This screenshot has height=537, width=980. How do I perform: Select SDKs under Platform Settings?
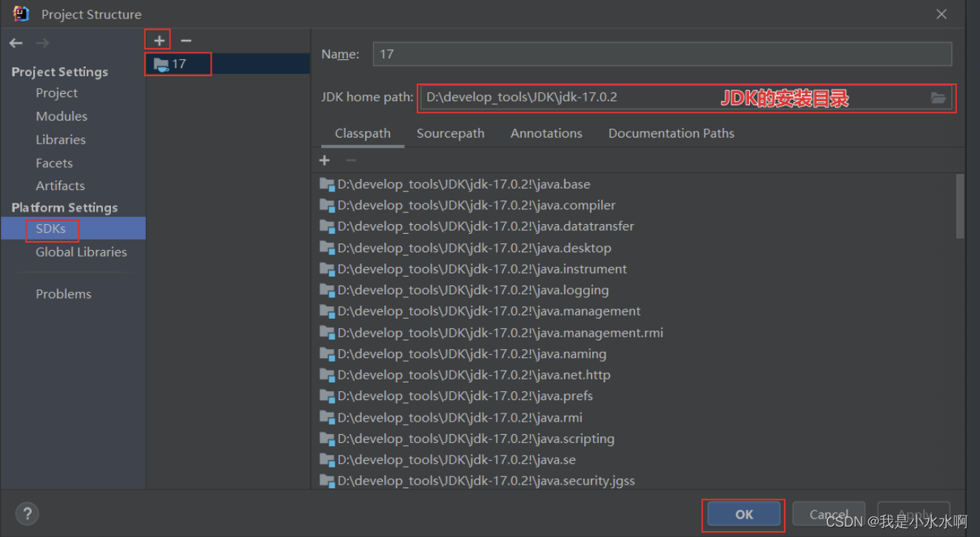click(73, 229)
